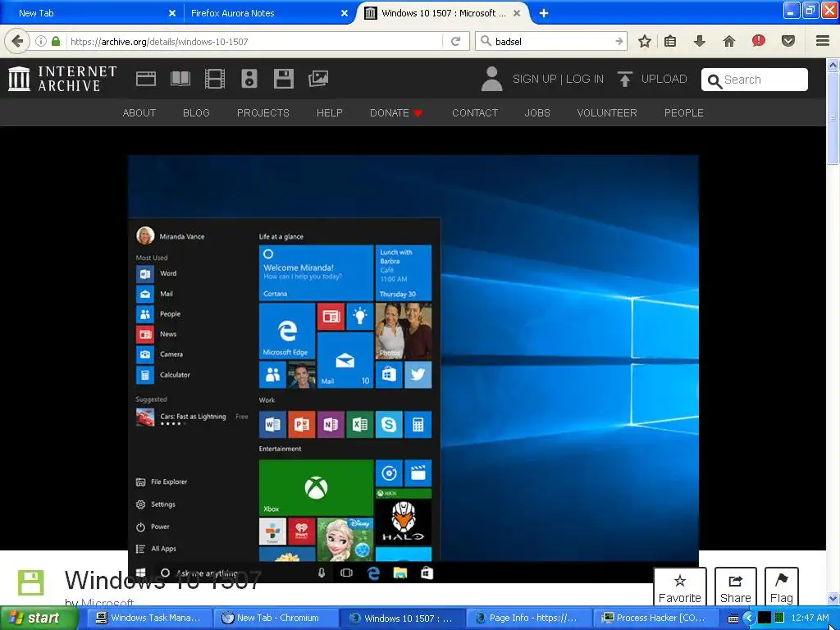The height and width of the screenshot is (630, 840).
Task: Expand hidden system tray icons arrow
Action: pyautogui.click(x=748, y=619)
